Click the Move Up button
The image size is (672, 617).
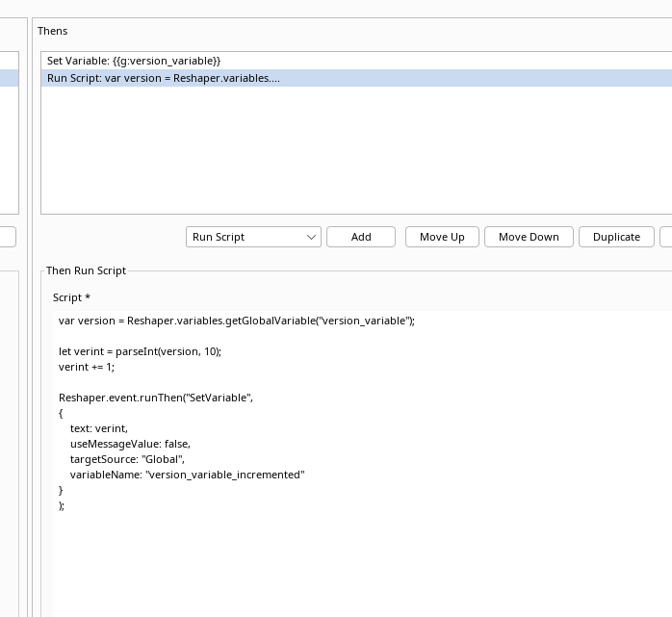tap(442, 237)
